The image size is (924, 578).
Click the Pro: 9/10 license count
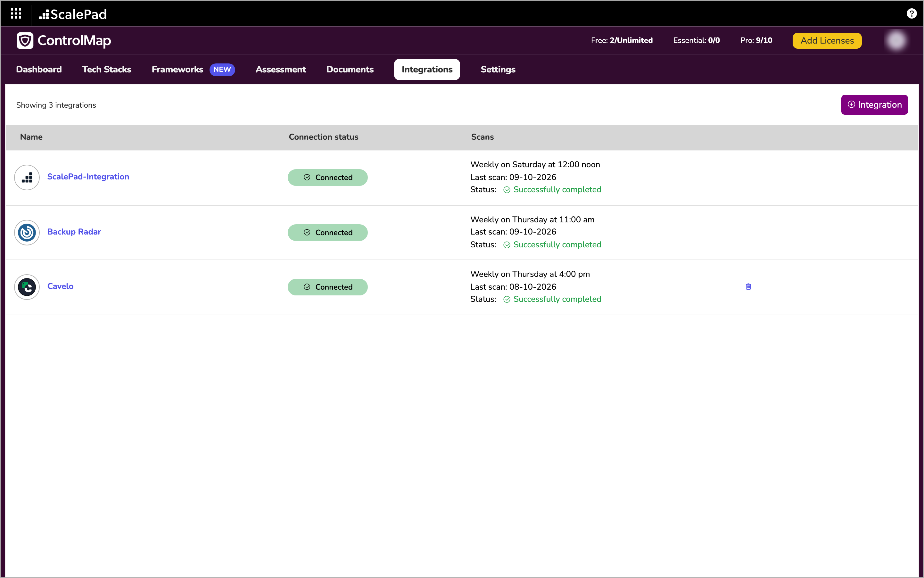click(756, 40)
